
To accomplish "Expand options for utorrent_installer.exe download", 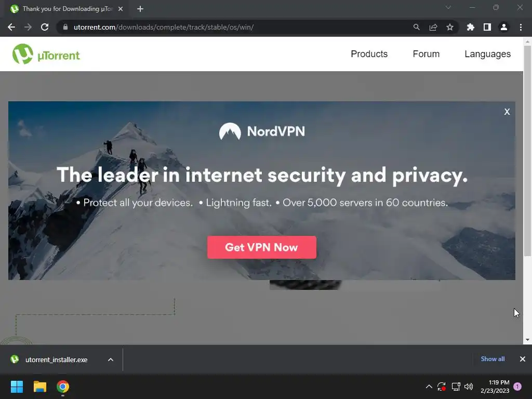I will 111,360.
